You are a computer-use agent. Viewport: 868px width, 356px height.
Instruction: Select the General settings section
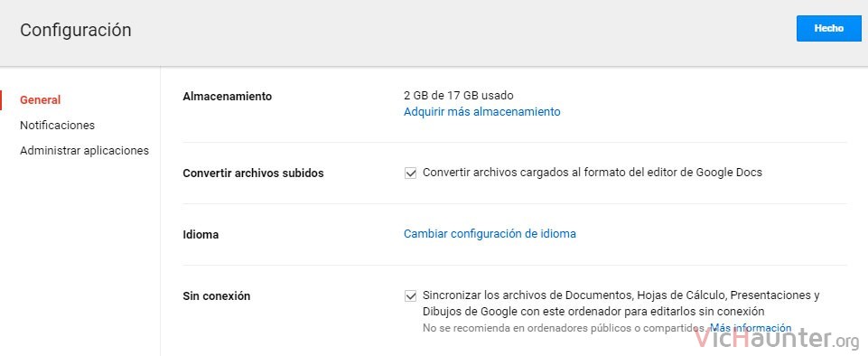tap(41, 100)
